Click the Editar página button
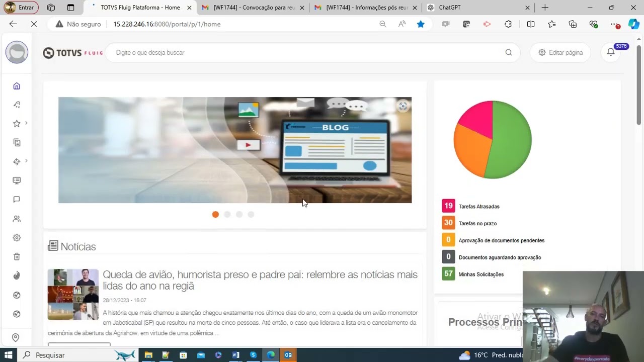 560,52
